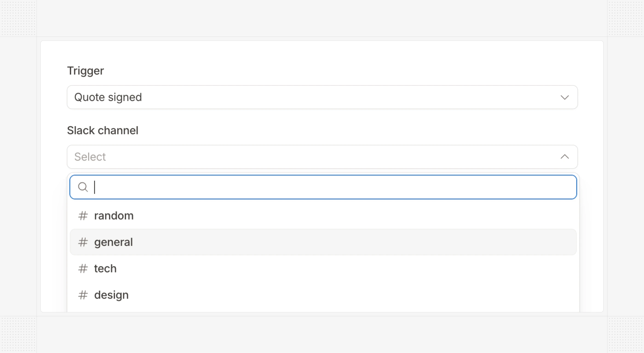Focus the channel search input field
The width and height of the screenshot is (644, 353).
pyautogui.click(x=325, y=187)
